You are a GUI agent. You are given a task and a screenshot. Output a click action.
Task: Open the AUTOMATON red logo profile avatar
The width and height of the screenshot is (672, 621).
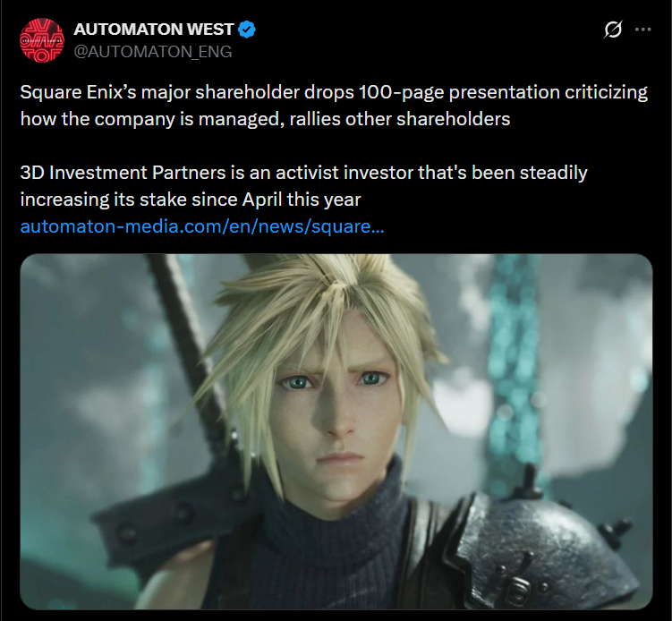coord(42,40)
